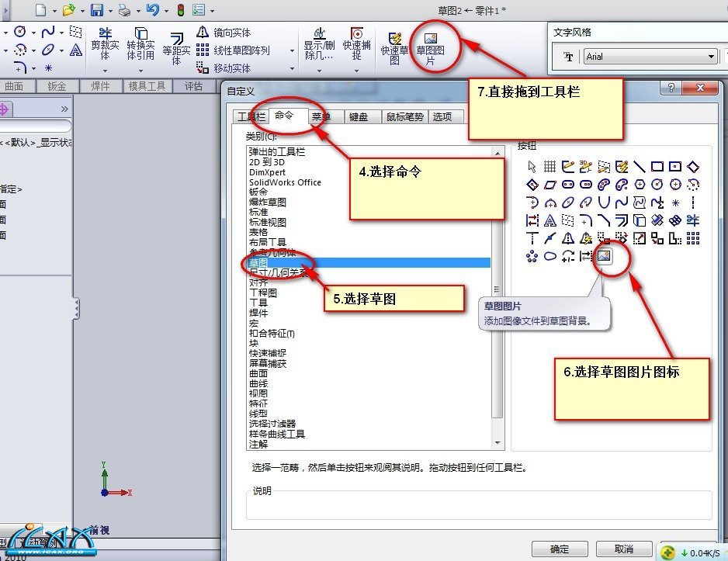Expand 剪裁实体 dropdown arrow below it
Image resolution: width=728 pixels, height=561 pixels.
(105, 71)
